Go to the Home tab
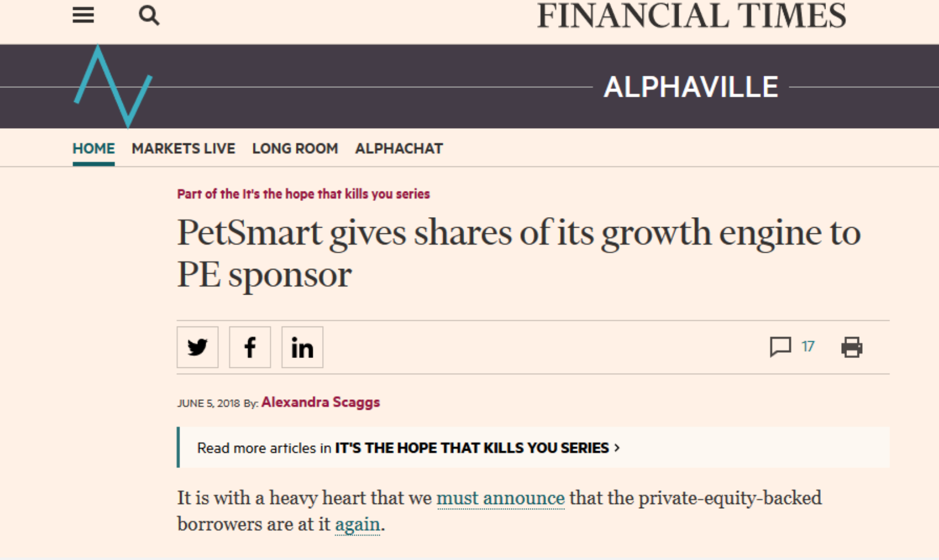 [x=94, y=148]
